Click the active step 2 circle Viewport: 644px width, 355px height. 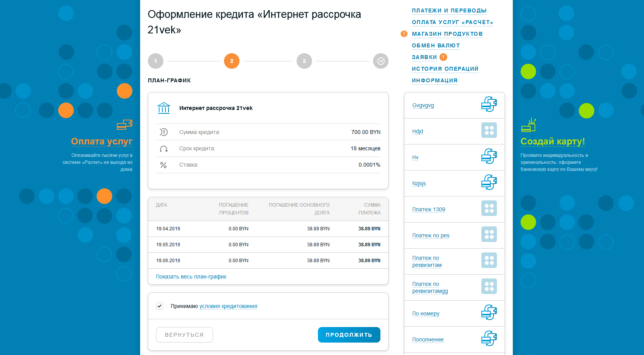(x=232, y=61)
